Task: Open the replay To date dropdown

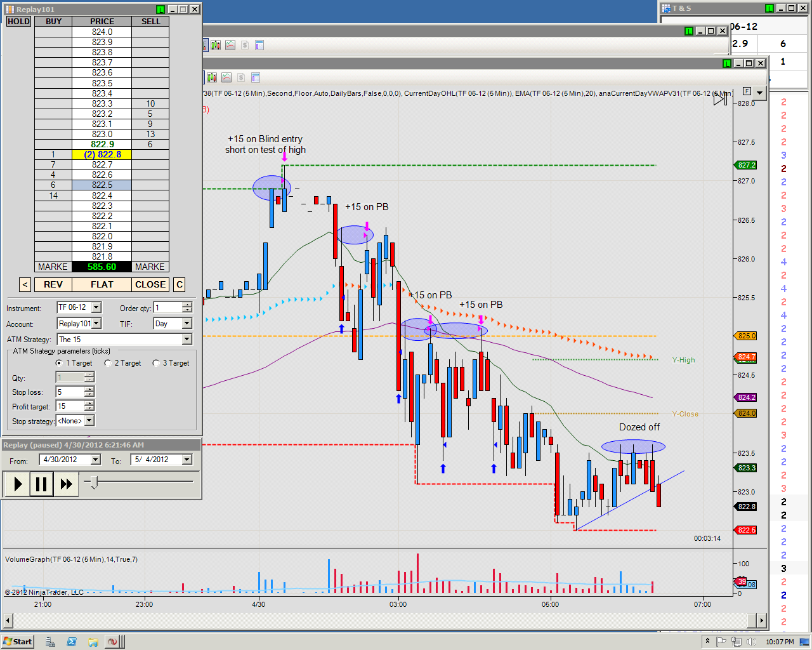Action: point(187,460)
